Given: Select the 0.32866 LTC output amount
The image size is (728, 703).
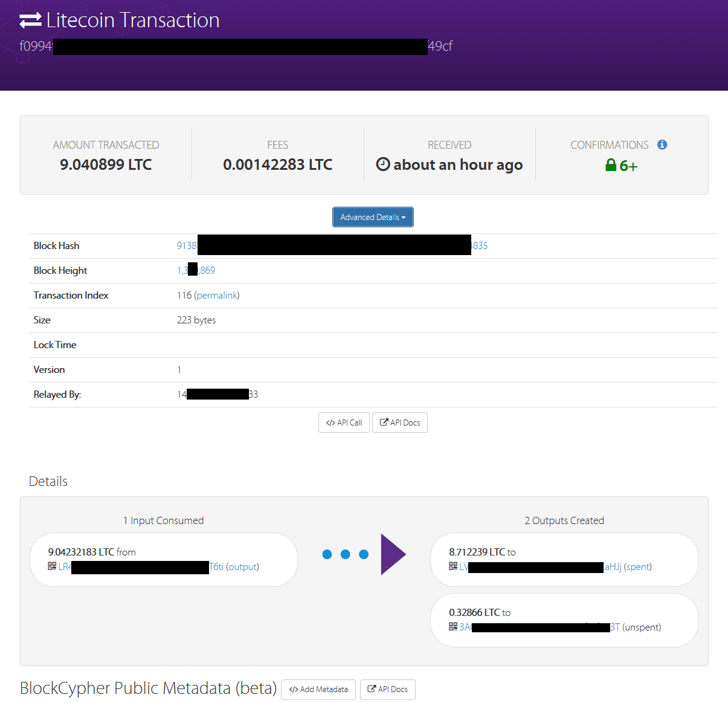Looking at the screenshot, I should (474, 612).
